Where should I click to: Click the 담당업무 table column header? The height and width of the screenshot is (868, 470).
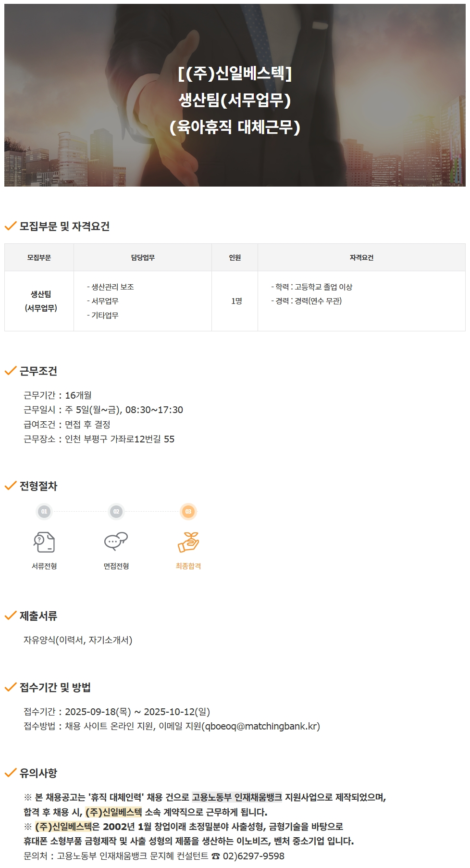pos(143,257)
